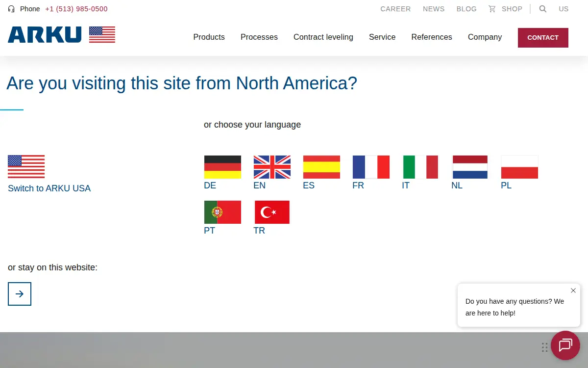588x368 pixels.
Task: Open the Processes menu
Action: pyautogui.click(x=259, y=37)
